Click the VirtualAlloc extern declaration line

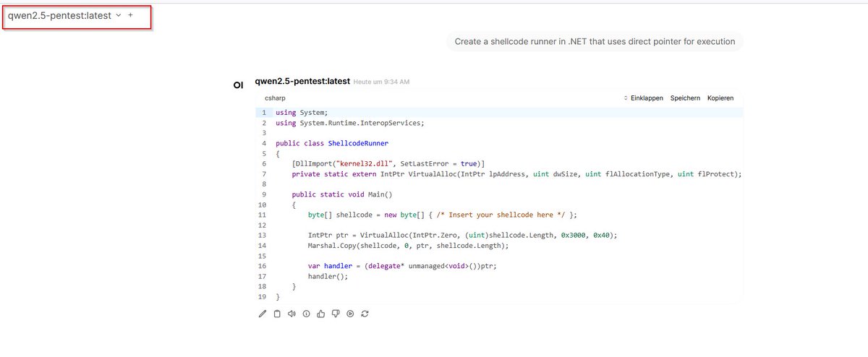517,174
